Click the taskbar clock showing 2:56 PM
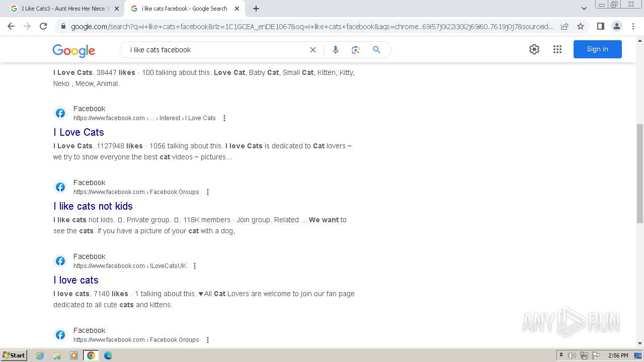The image size is (644, 362). coord(618,355)
